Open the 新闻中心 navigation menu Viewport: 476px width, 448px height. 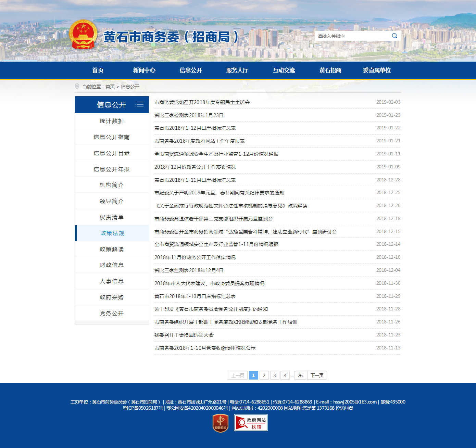pyautogui.click(x=144, y=70)
